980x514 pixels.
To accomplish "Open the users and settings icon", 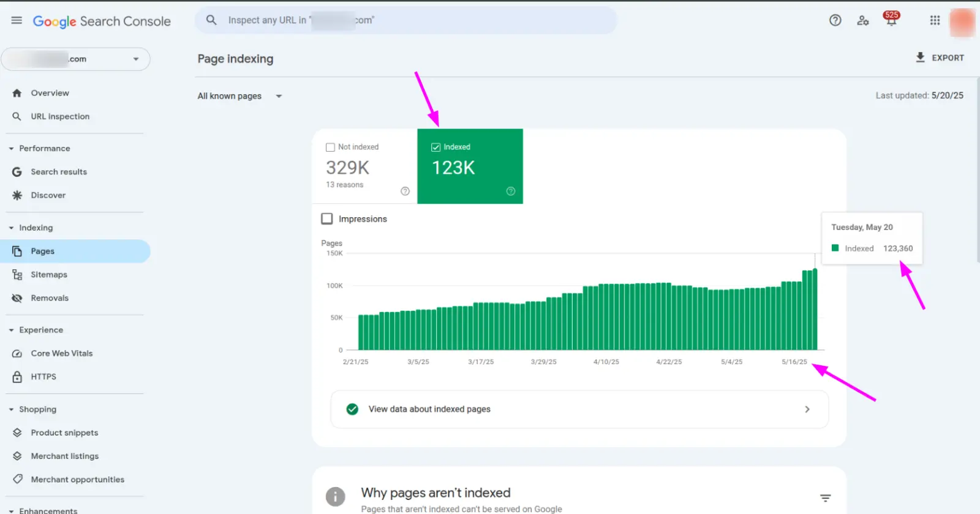I will [863, 20].
